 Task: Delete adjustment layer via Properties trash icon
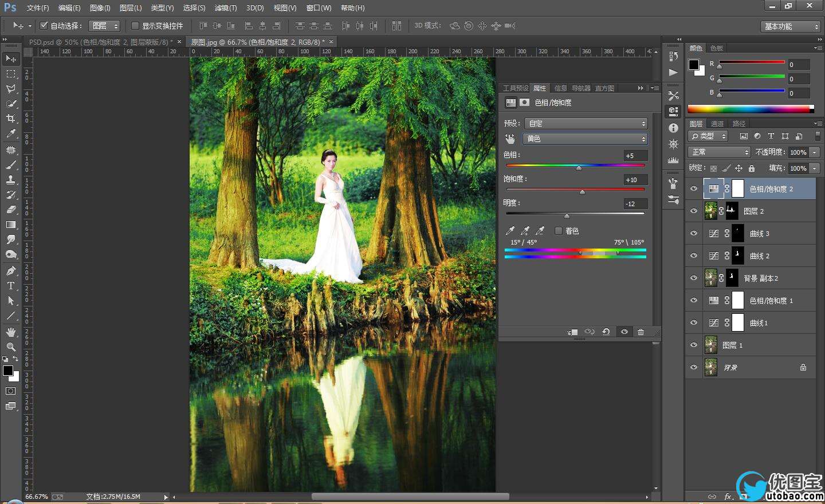pos(641,332)
